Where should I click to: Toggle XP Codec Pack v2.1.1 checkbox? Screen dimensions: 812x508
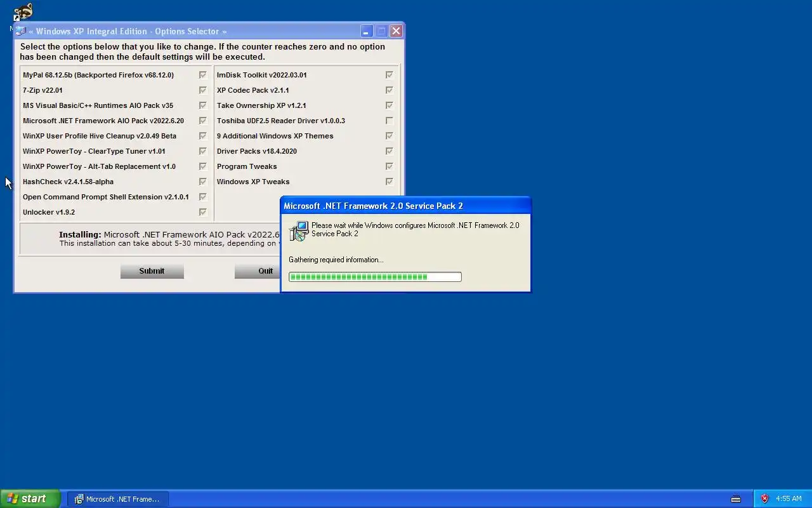390,90
